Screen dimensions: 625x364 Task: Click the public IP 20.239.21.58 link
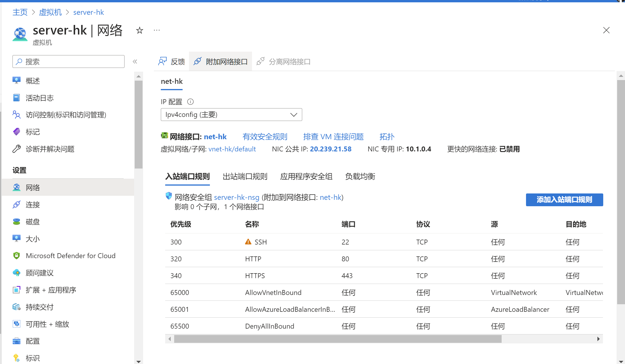click(331, 149)
